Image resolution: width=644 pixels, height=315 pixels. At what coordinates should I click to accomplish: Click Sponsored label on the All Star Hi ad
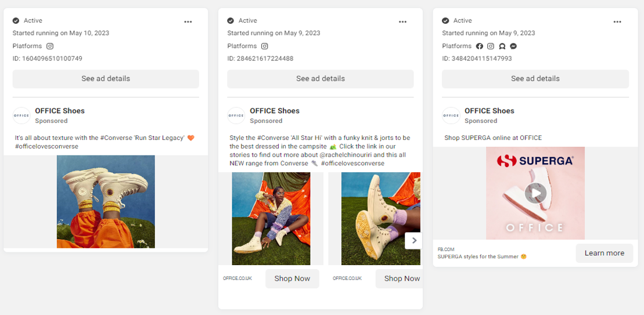[x=266, y=121]
